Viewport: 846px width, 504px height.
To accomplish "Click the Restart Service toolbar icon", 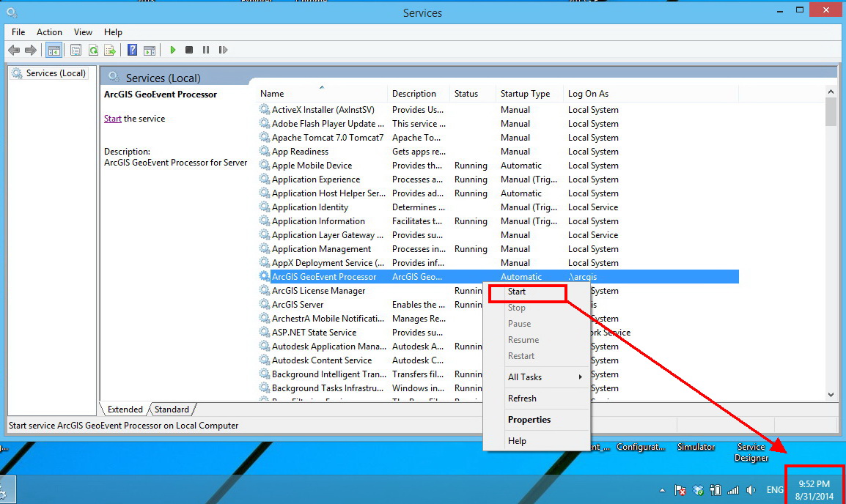I will [x=223, y=50].
